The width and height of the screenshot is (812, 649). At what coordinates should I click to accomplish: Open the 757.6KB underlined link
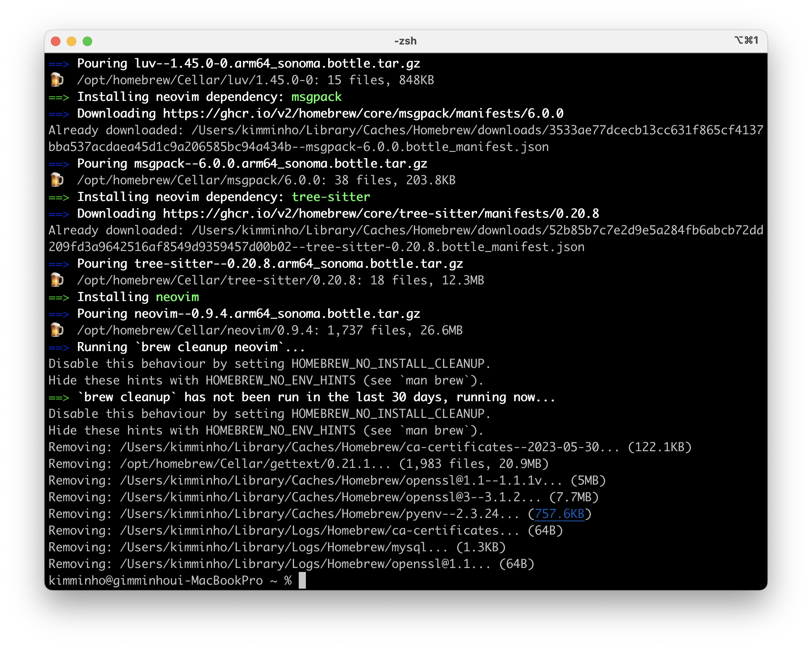[559, 514]
